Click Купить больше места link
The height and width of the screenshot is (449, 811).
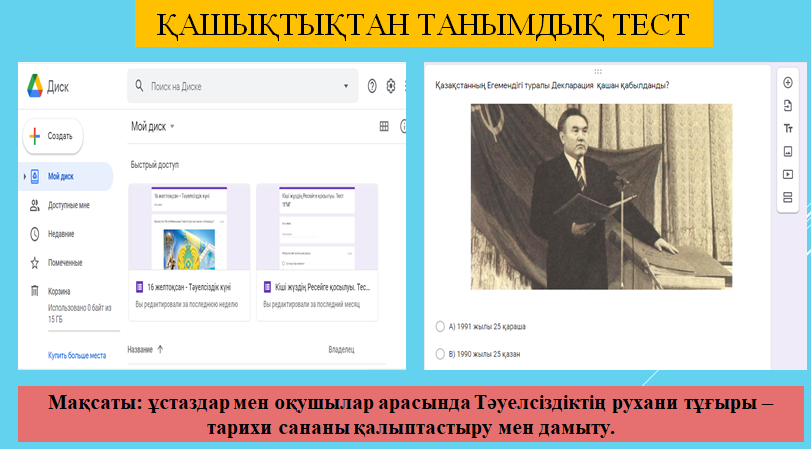pyautogui.click(x=77, y=355)
